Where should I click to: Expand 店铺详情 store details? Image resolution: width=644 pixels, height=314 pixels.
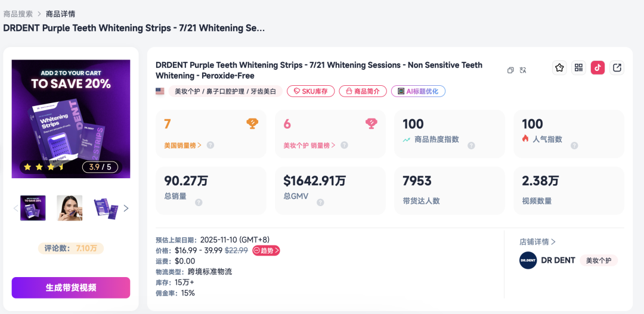537,242
